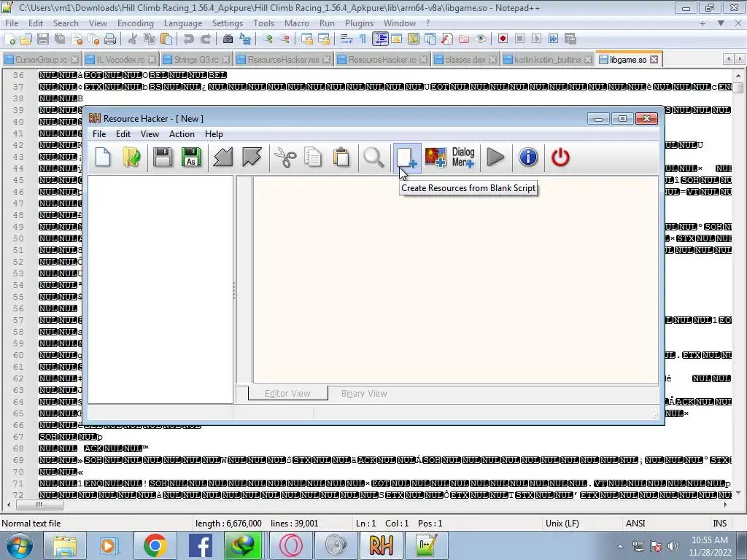747x560 pixels.
Task: Click the Save As icon in Resource Hacker
Action: (191, 157)
